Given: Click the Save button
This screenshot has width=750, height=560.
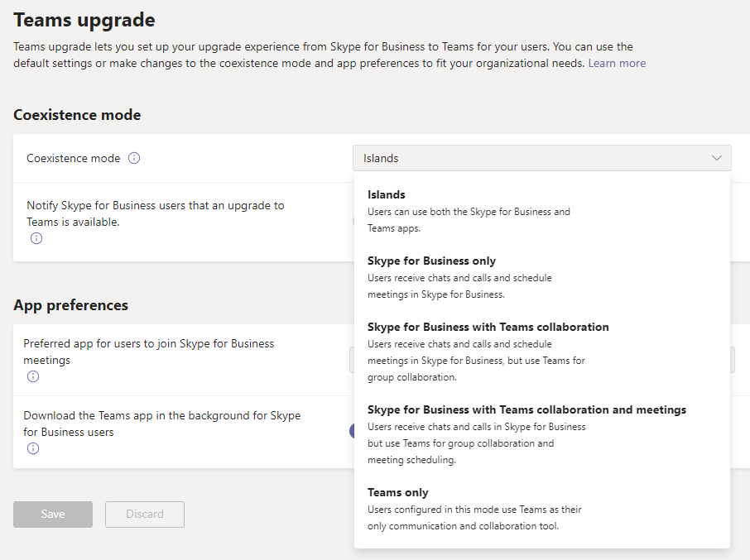Looking at the screenshot, I should tap(53, 515).
